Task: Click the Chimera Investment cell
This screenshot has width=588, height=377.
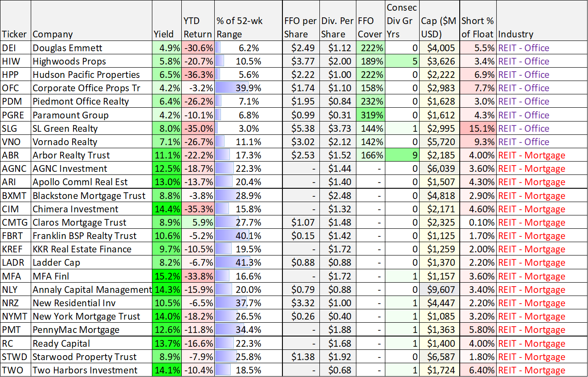Action: pos(91,209)
